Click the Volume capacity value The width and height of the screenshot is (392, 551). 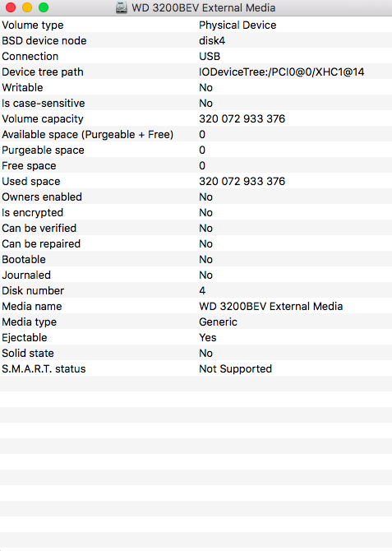242,118
